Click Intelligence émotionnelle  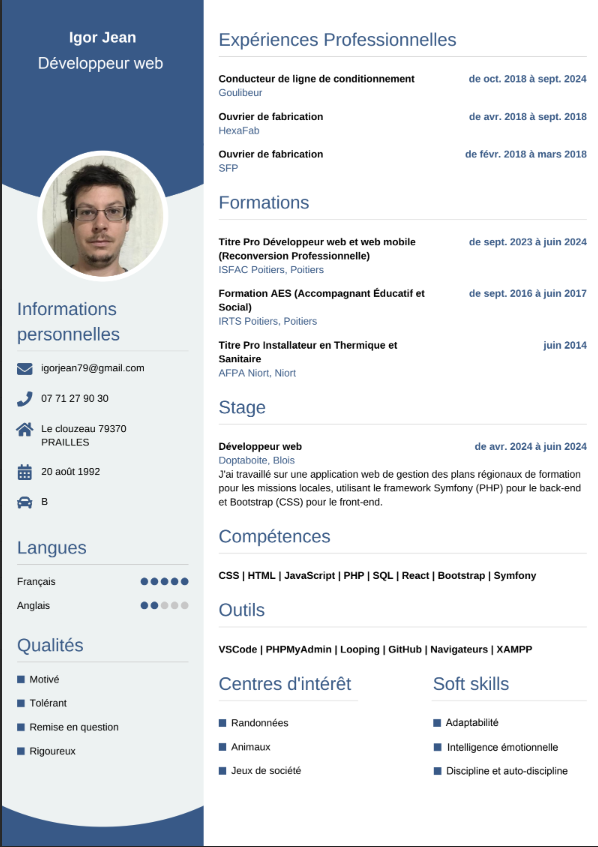[x=502, y=748]
